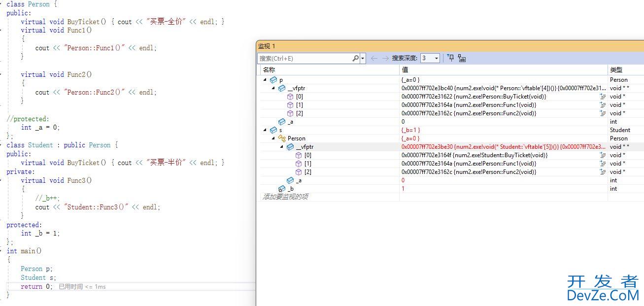Open the 搜索深度 depth combo box
The width and height of the screenshot is (644, 306).
tap(430, 58)
